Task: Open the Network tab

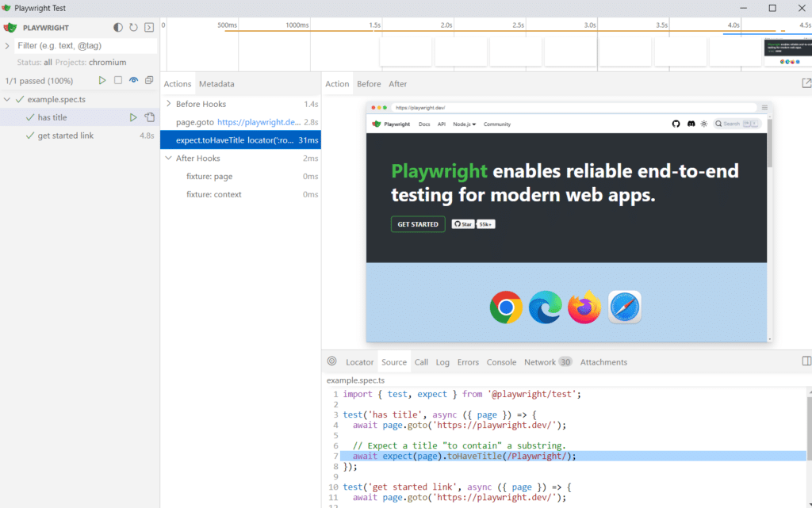Action: (540, 362)
